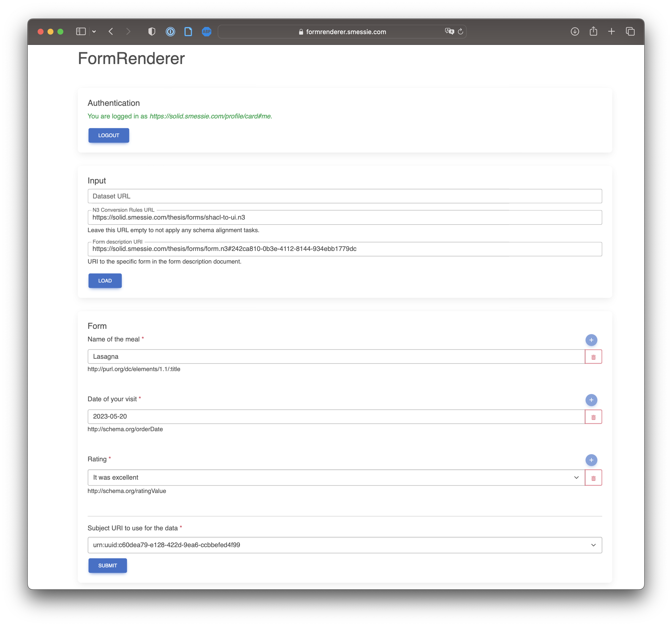Add another meal name entry
Image resolution: width=672 pixels, height=626 pixels.
pos(591,340)
